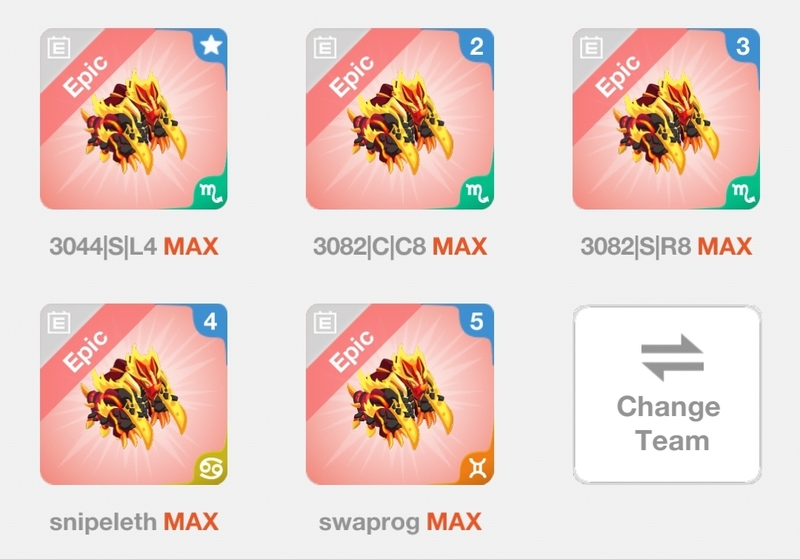Open notes icon on swaprog card
The image size is (800, 559).
(325, 323)
